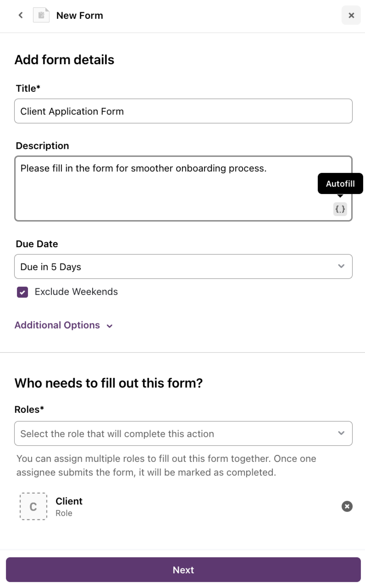The height and width of the screenshot is (588, 365).
Task: Select the Client role name text
Action: point(69,501)
